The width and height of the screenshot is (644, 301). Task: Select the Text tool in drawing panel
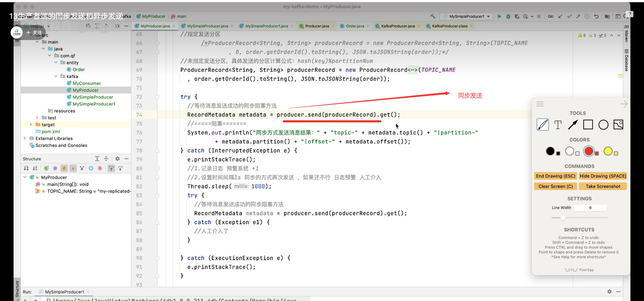(558, 124)
